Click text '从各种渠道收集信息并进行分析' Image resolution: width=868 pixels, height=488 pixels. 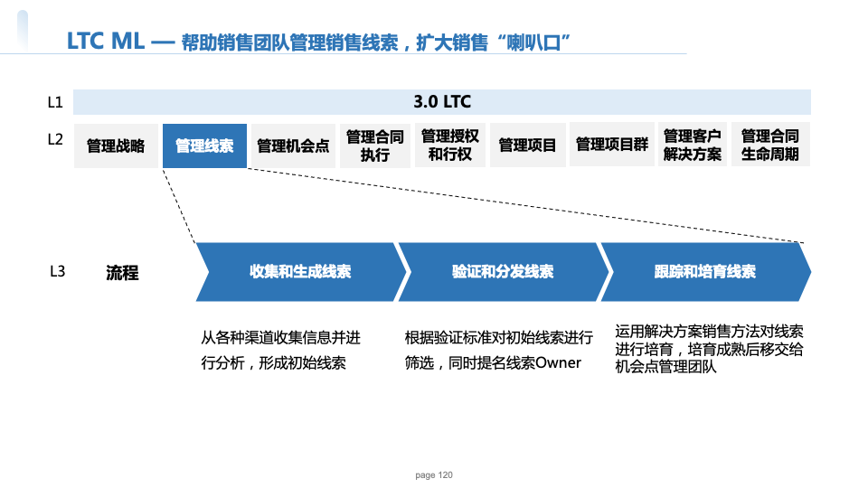pos(280,350)
